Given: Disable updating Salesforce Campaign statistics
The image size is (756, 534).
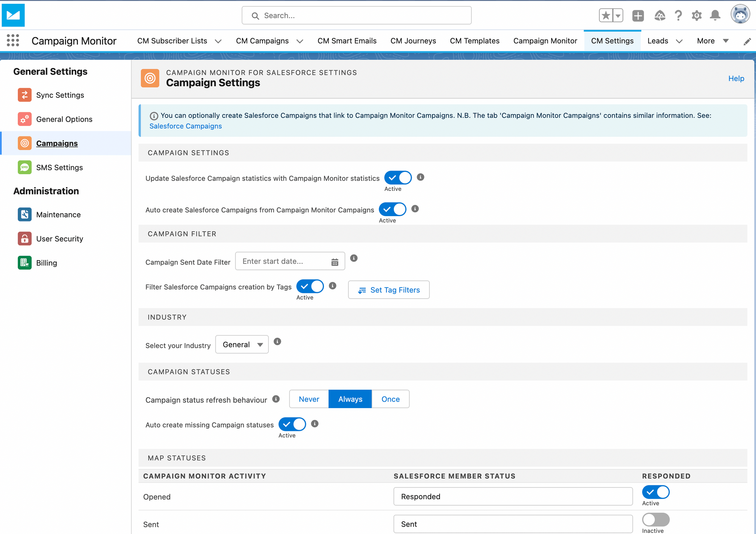Looking at the screenshot, I should [x=398, y=178].
